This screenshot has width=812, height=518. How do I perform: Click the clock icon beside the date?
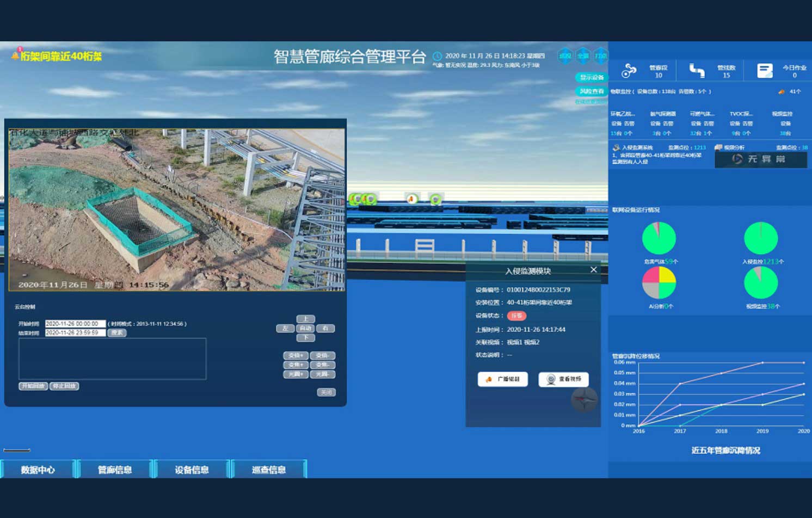(x=437, y=56)
